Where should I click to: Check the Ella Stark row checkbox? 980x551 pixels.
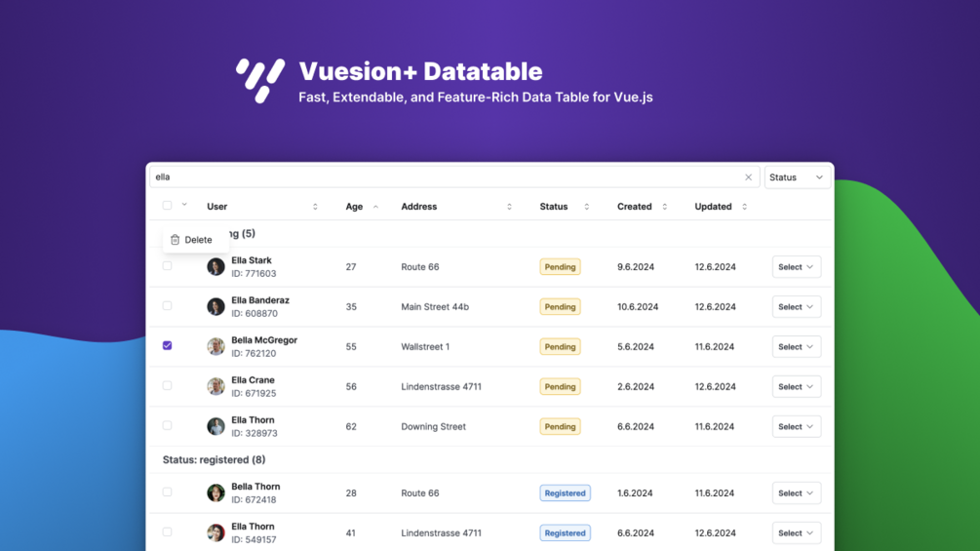click(x=167, y=265)
